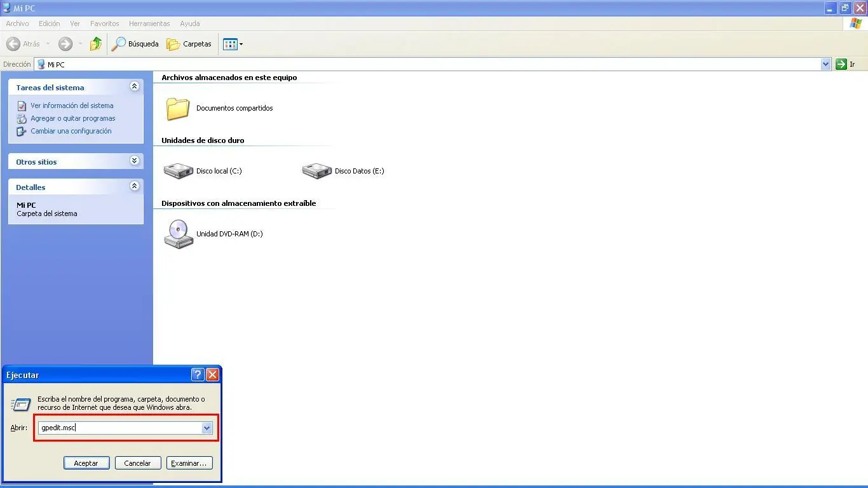Select the Disco local (C:) drive icon
Viewport: 868px width, 488px height.
click(x=178, y=171)
